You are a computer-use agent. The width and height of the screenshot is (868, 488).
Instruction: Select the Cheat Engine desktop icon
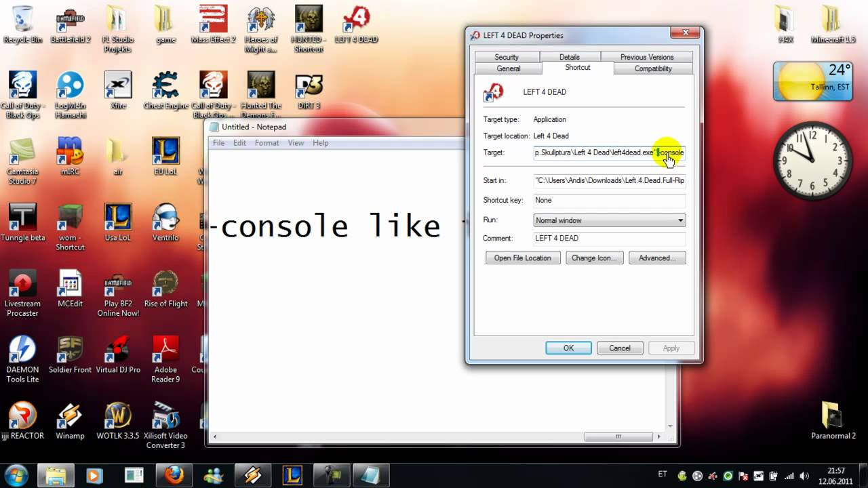click(x=165, y=91)
